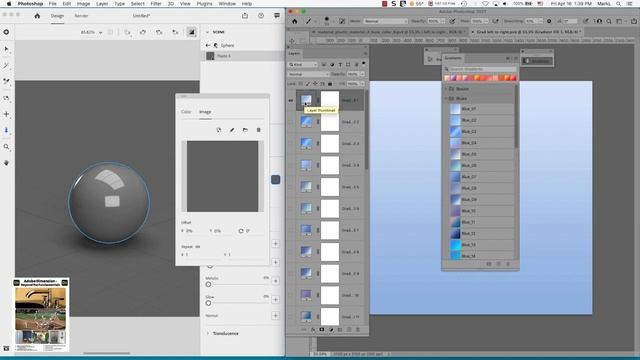This screenshot has height=360, width=640.
Task: Click the smoothing options gear icon
Action: 549,21
